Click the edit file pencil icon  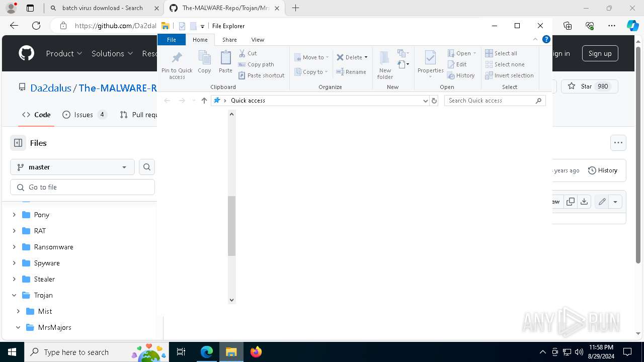coord(602,202)
